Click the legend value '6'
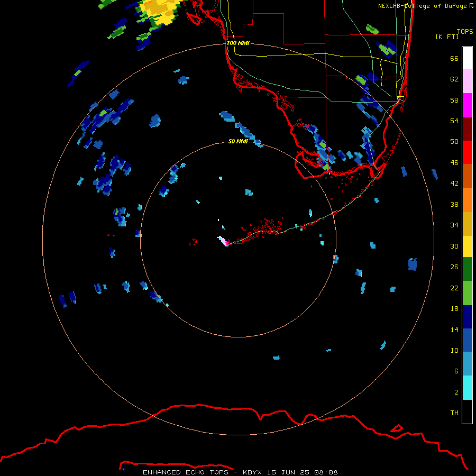Viewport: 476px width, 476px height. coord(456,371)
